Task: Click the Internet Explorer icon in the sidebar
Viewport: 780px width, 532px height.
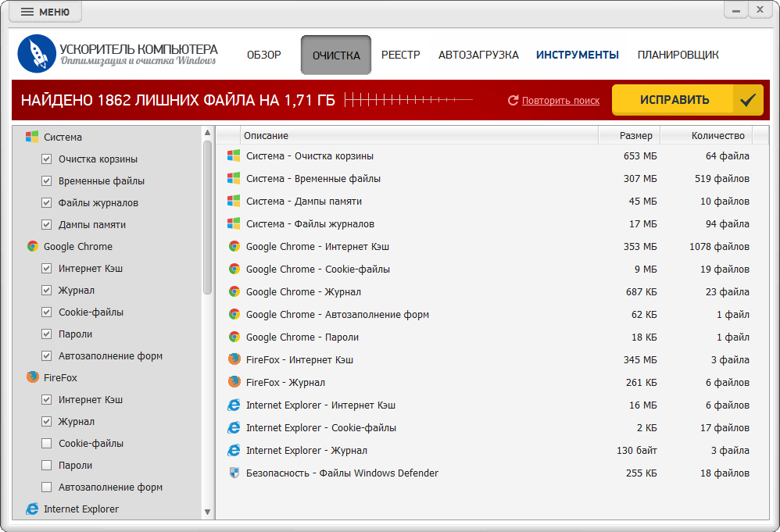Action: (32, 509)
